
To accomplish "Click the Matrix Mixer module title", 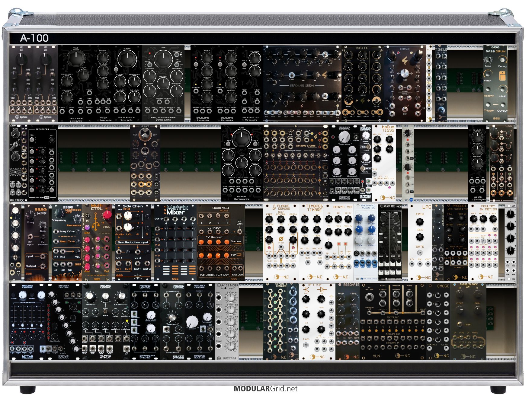I will pos(178,210).
